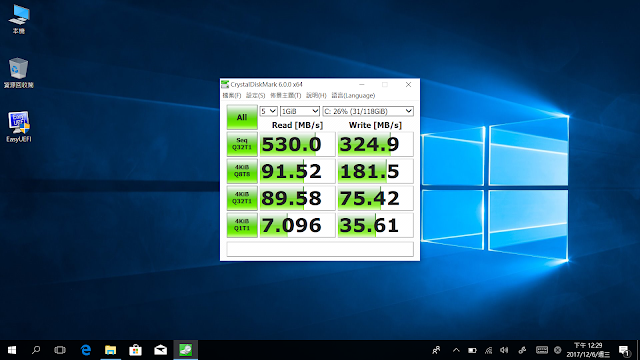Open volume speaker tray icon
640x360 pixels.
tap(504, 350)
